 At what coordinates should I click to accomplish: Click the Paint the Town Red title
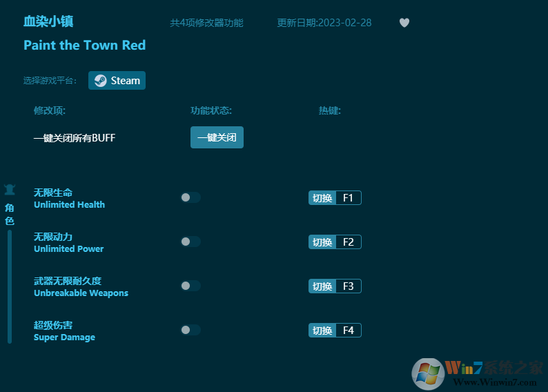(x=85, y=46)
